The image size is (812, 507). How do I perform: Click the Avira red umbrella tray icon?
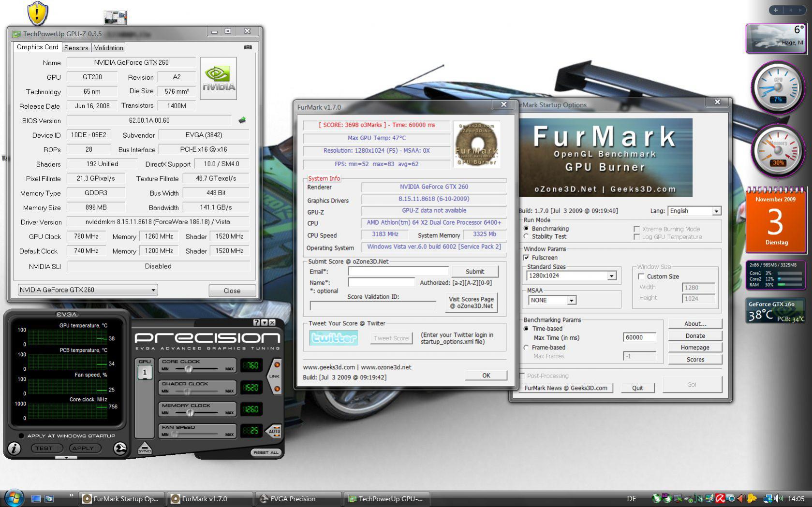tap(720, 498)
